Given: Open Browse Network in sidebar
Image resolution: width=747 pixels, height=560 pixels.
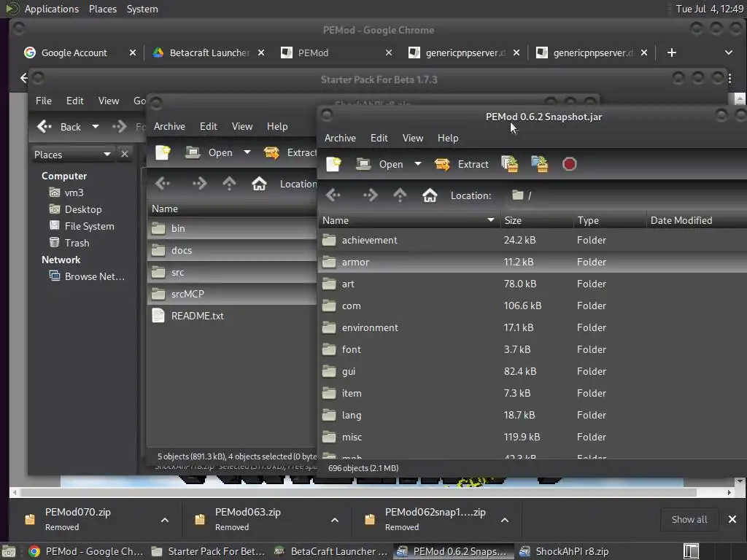Looking at the screenshot, I should (88, 276).
